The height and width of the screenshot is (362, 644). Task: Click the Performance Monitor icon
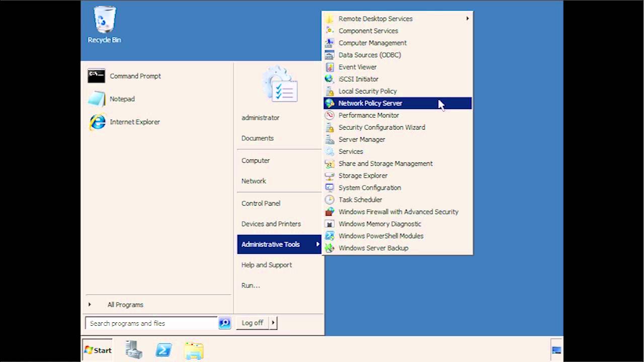pos(330,115)
